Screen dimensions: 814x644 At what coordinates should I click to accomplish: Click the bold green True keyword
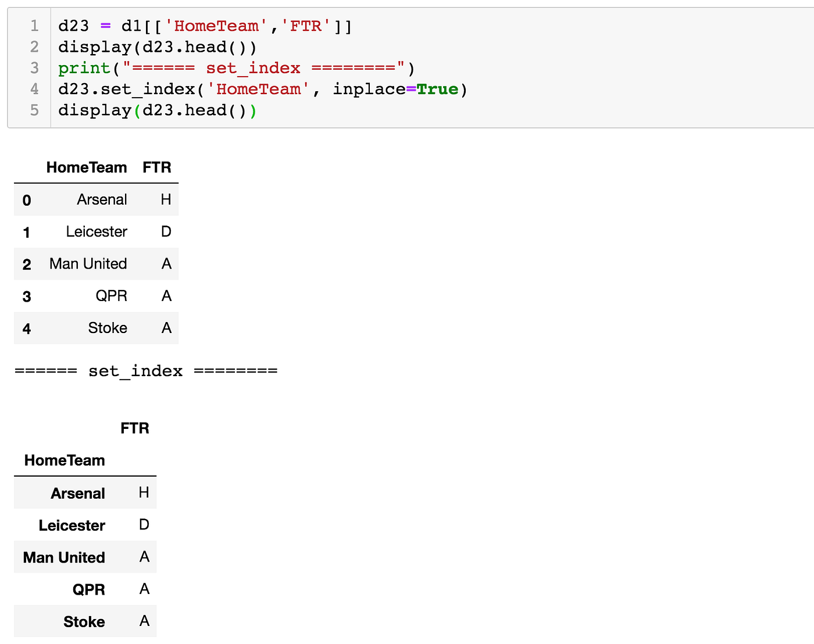point(437,89)
